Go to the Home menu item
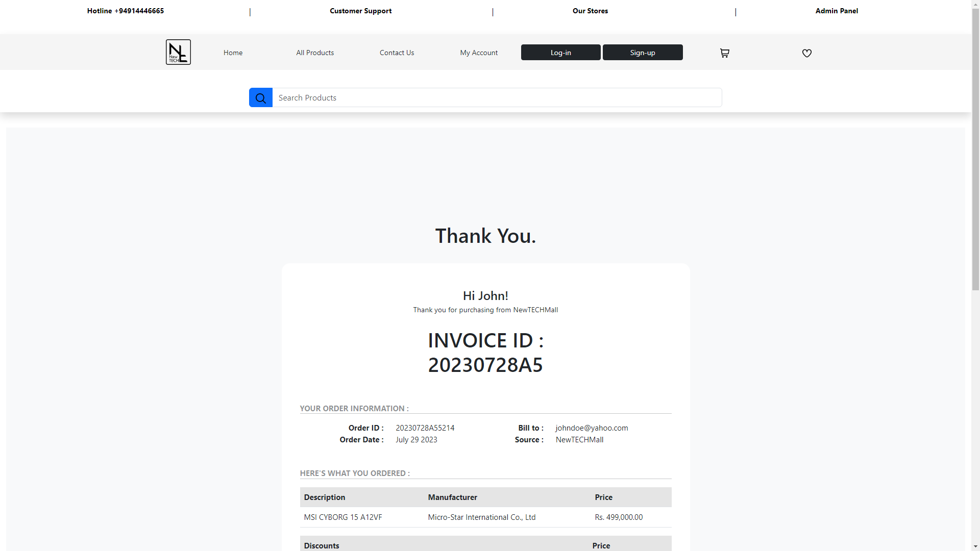Viewport: 980px width, 551px height. 233,53
